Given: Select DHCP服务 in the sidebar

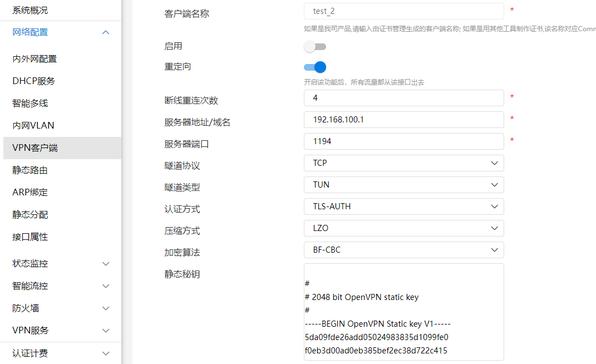Looking at the screenshot, I should (x=34, y=81).
